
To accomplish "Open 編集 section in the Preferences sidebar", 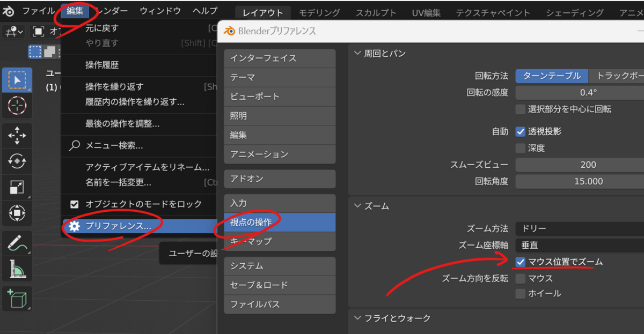I will (x=280, y=135).
